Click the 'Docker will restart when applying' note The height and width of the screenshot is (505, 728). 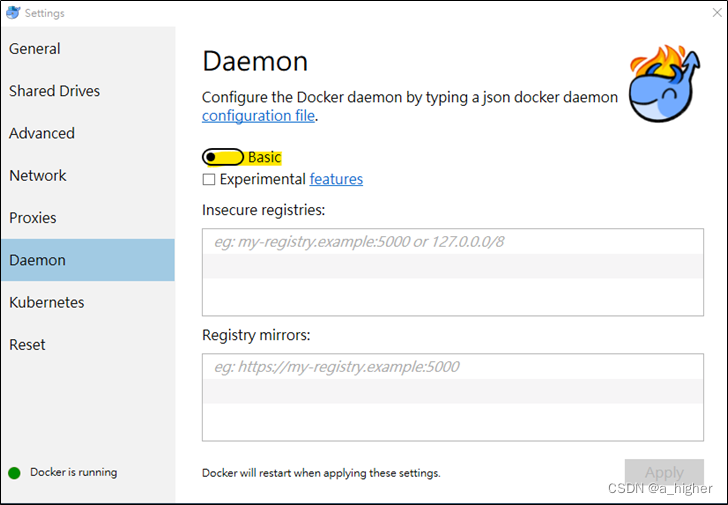click(x=321, y=473)
